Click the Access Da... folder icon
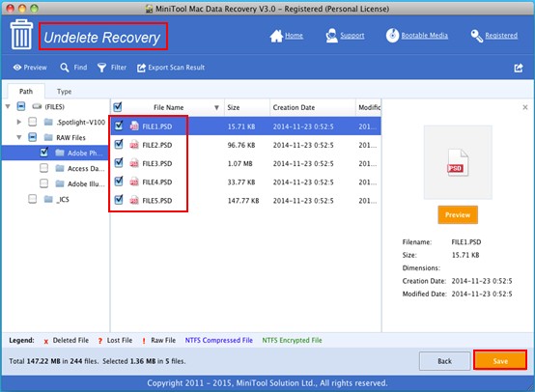 [60, 168]
